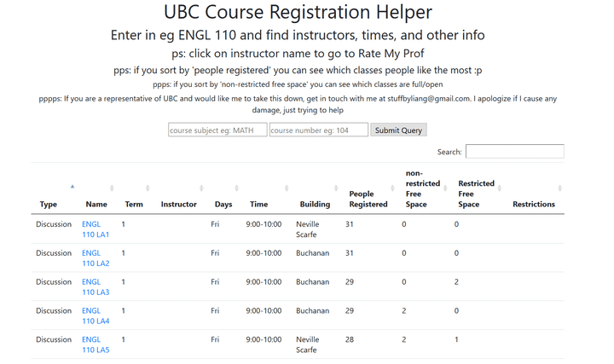Click Discussion type in the LA1 row

(54, 224)
